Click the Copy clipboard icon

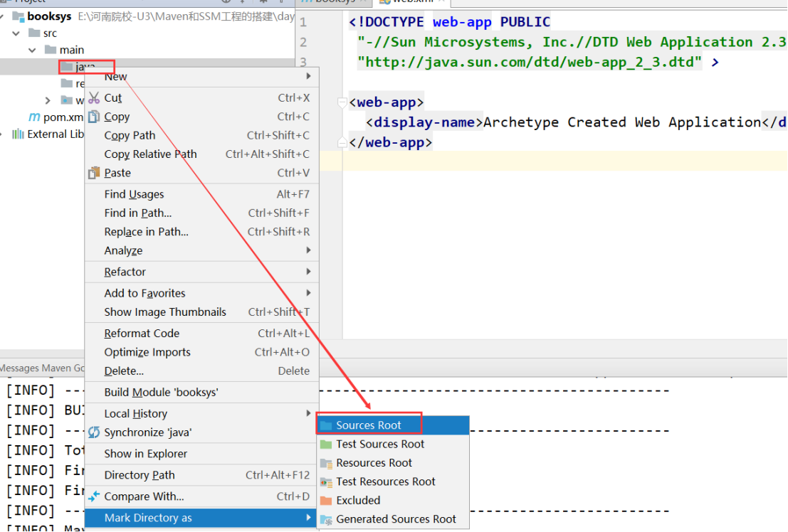point(94,117)
